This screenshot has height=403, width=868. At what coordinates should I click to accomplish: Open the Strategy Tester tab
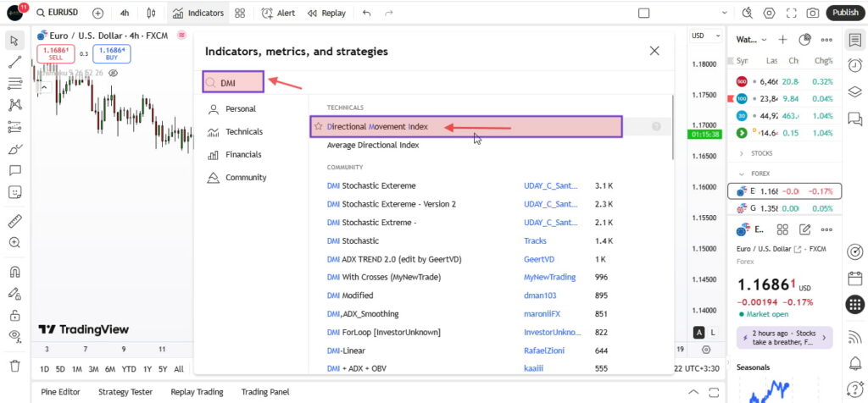click(125, 392)
